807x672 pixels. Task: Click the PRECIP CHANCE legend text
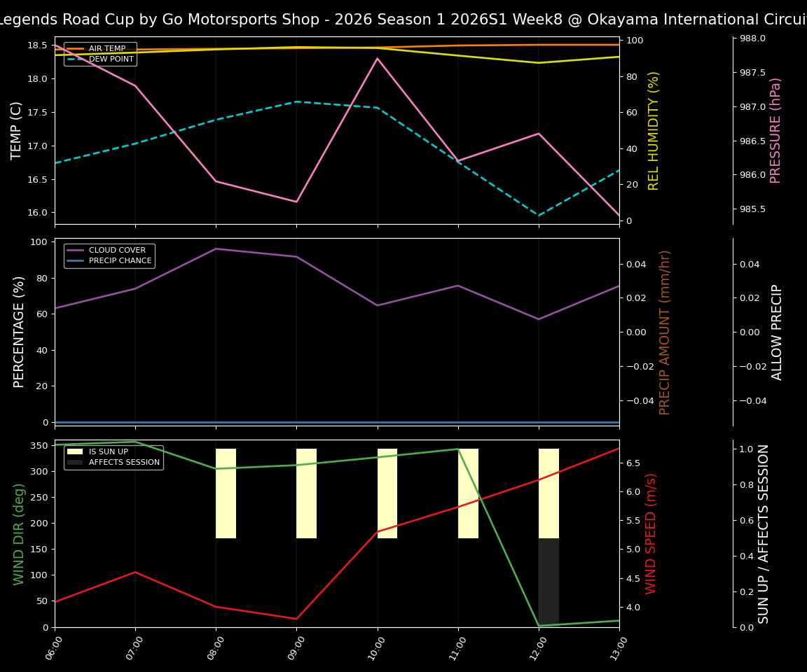[x=119, y=260]
